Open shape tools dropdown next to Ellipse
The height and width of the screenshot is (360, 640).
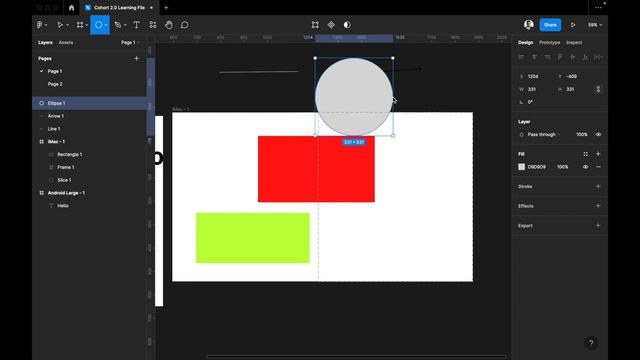click(x=106, y=25)
